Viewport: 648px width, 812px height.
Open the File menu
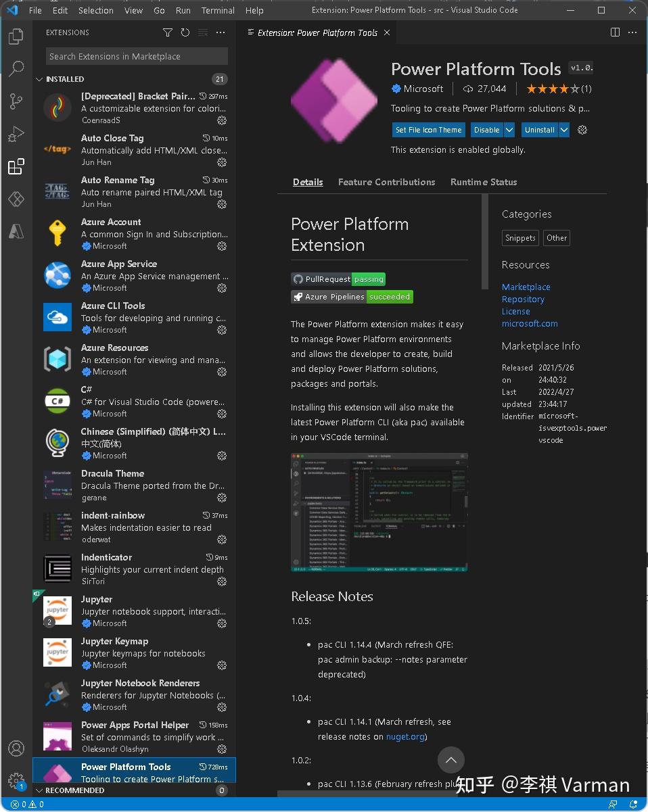35,10
